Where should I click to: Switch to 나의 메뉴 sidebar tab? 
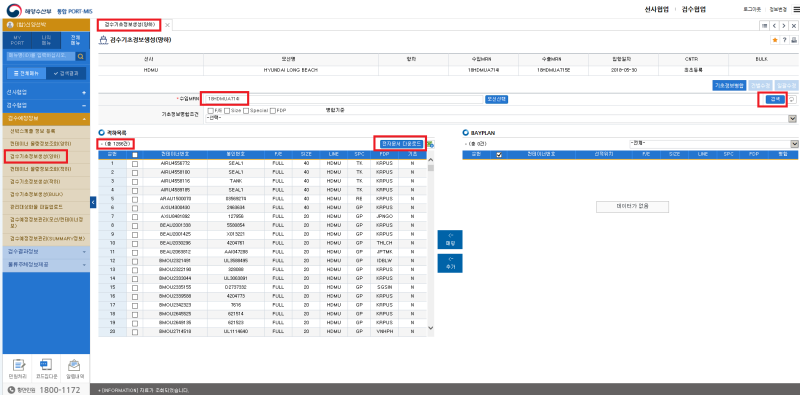[x=46, y=40]
